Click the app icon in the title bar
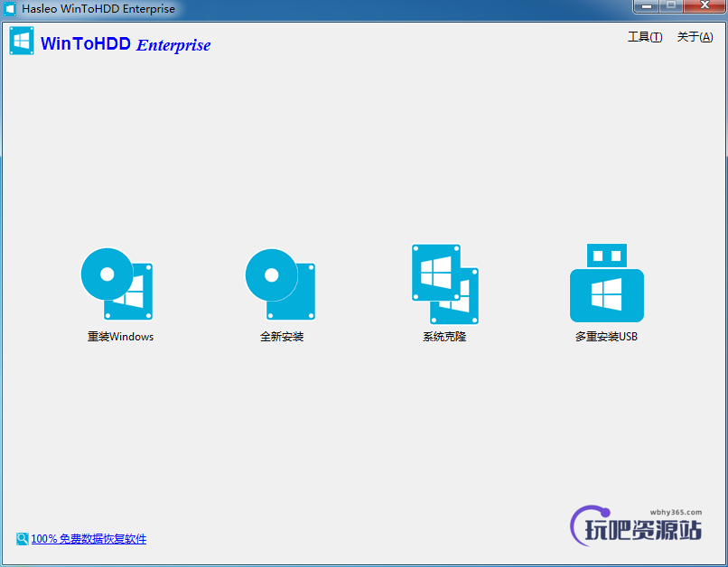Image resolution: width=728 pixels, height=567 pixels. pos(10,9)
